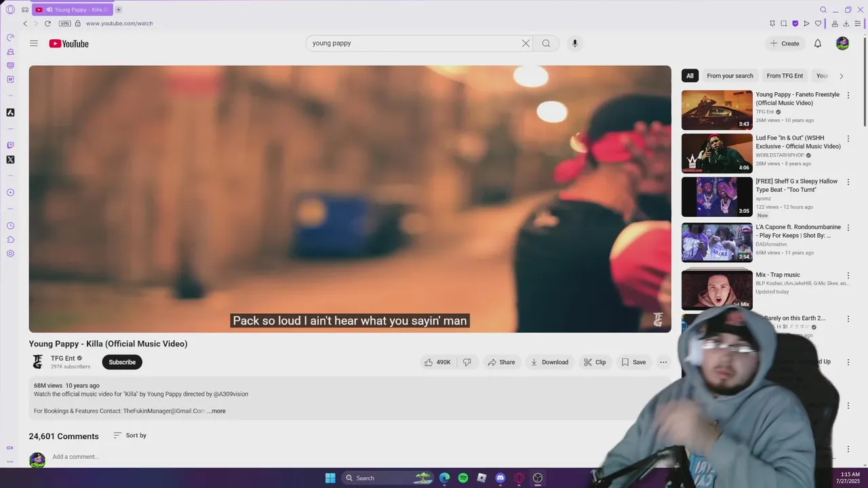868x488 pixels.
Task: Open Extensions cube icon in sidebar
Action: point(10,239)
